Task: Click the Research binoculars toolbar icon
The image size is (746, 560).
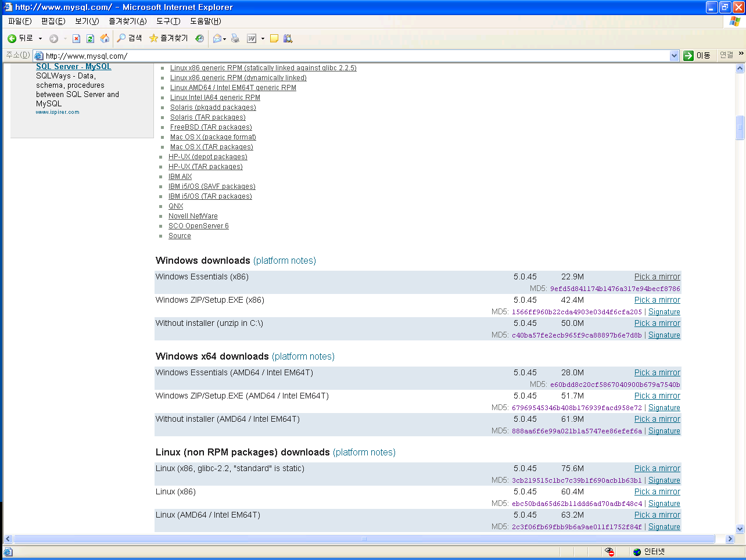Action: tap(288, 39)
